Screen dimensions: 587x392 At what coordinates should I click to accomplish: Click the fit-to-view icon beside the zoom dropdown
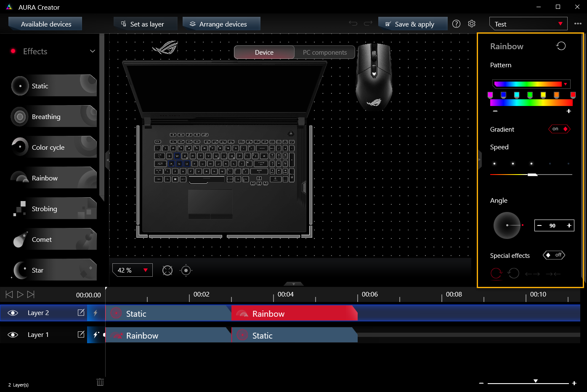pyautogui.click(x=167, y=270)
